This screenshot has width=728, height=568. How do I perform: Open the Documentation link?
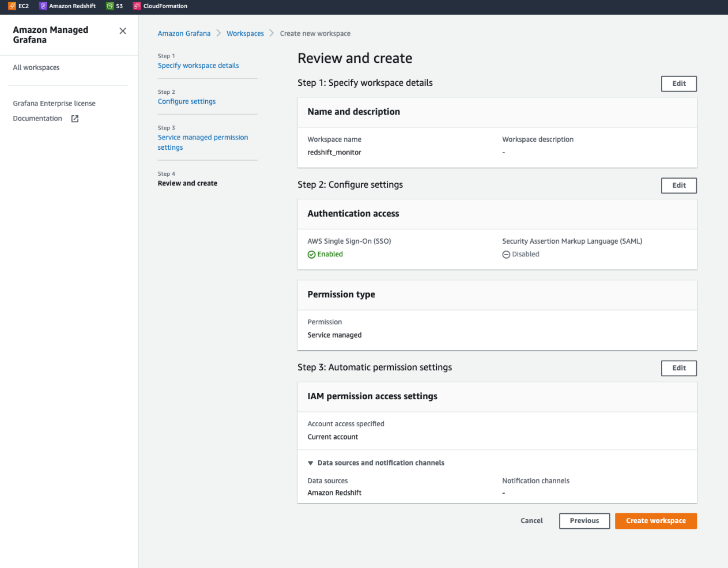(x=37, y=119)
